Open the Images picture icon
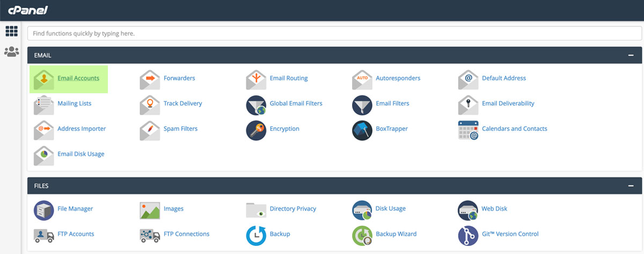Image resolution: width=644 pixels, height=254 pixels. pos(150,210)
